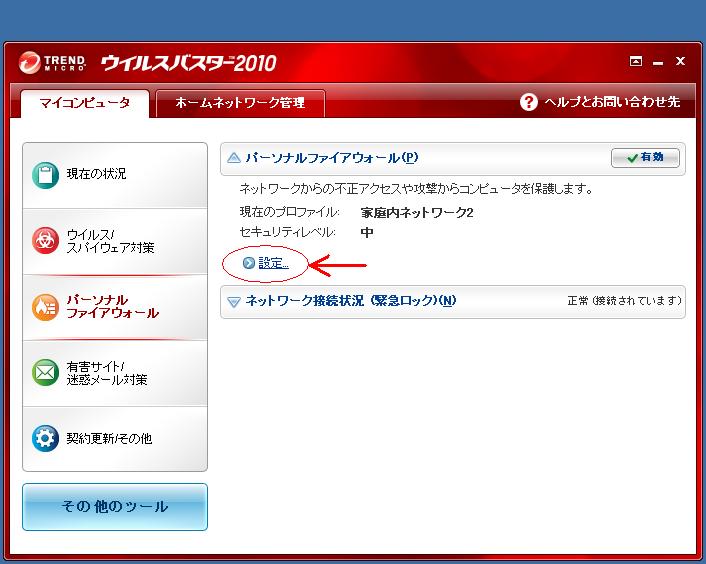Expand the ネットワーク接続状況 (緊急ロック) section triangle

pyautogui.click(x=234, y=301)
